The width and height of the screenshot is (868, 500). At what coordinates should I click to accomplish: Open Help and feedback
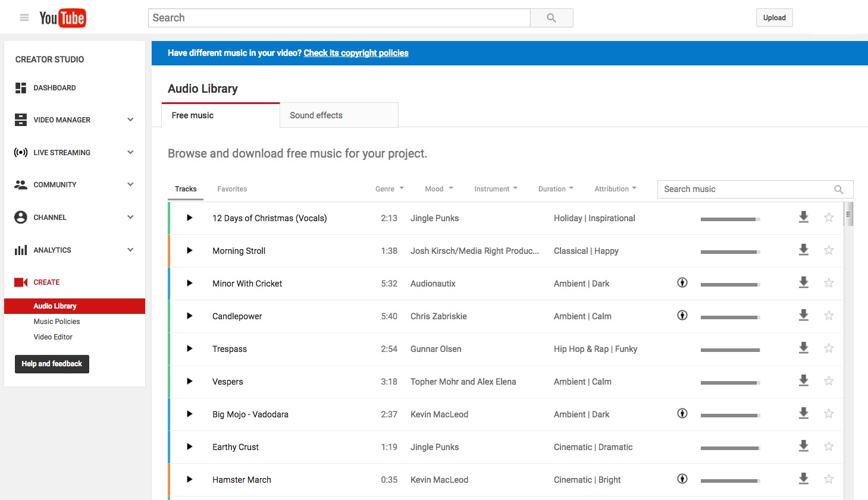(52, 364)
